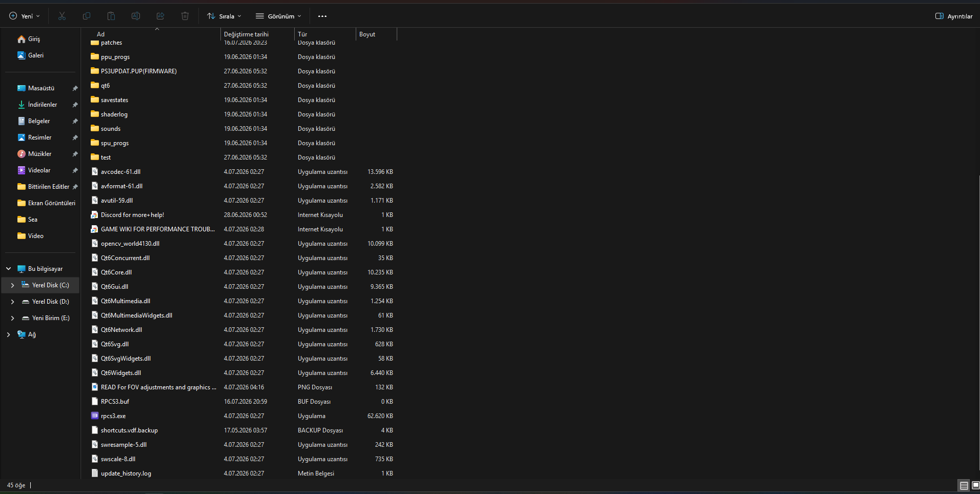
Task: Expand Yerel Disk (D:) tree node
Action: pyautogui.click(x=12, y=302)
